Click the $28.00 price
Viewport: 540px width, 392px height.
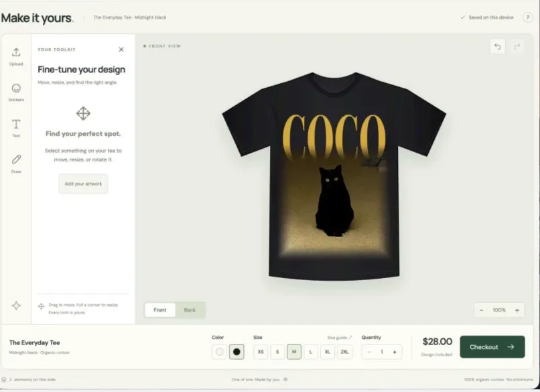point(437,342)
